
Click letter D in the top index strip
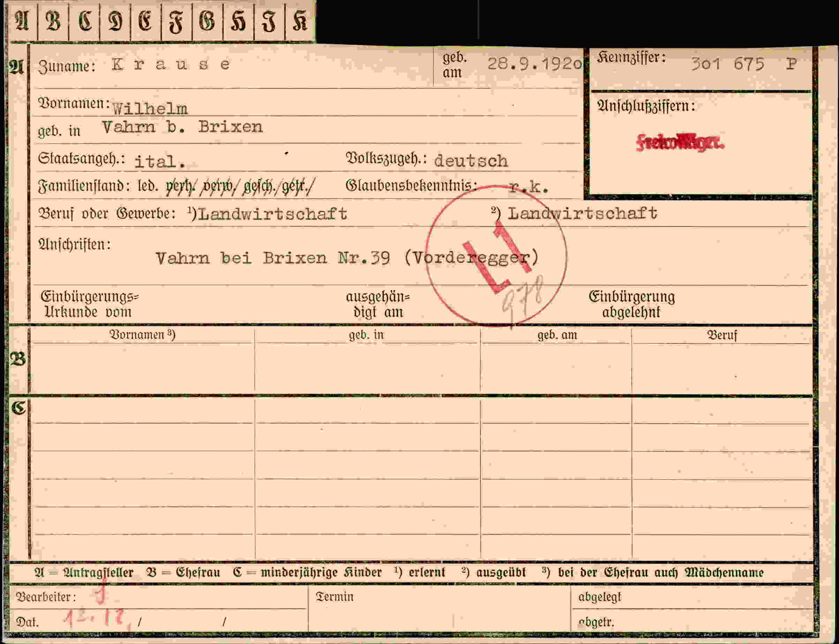(x=115, y=21)
